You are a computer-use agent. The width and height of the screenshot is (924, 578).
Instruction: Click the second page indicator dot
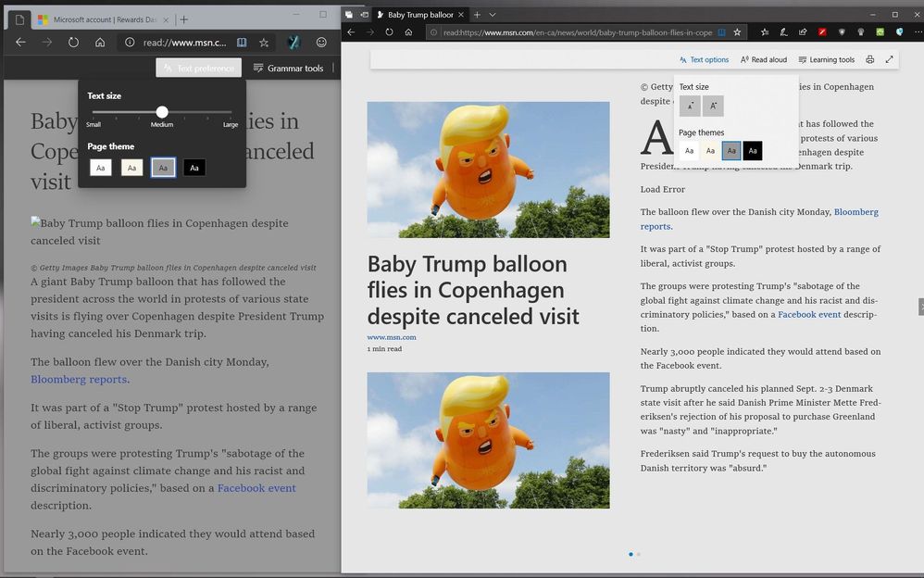tap(638, 554)
